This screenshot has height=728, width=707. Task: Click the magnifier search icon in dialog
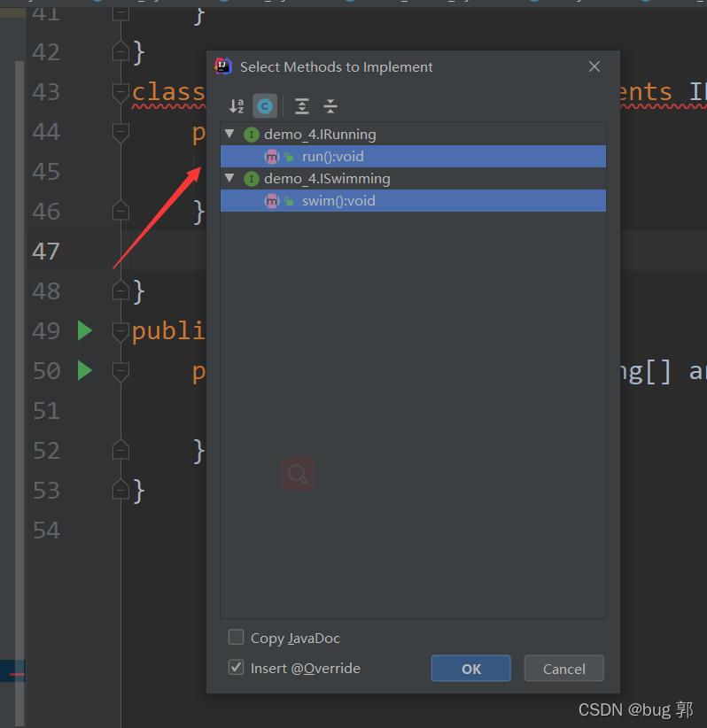tap(298, 474)
